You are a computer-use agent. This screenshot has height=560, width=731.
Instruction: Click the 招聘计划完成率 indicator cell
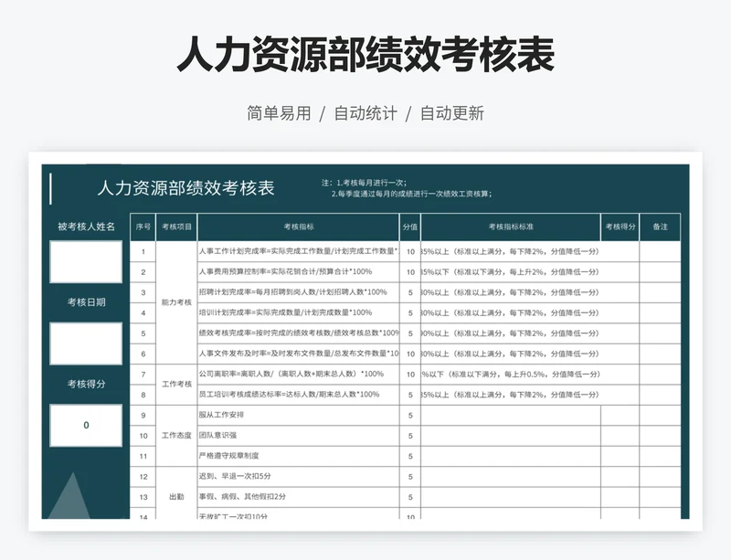pyautogui.click(x=299, y=292)
